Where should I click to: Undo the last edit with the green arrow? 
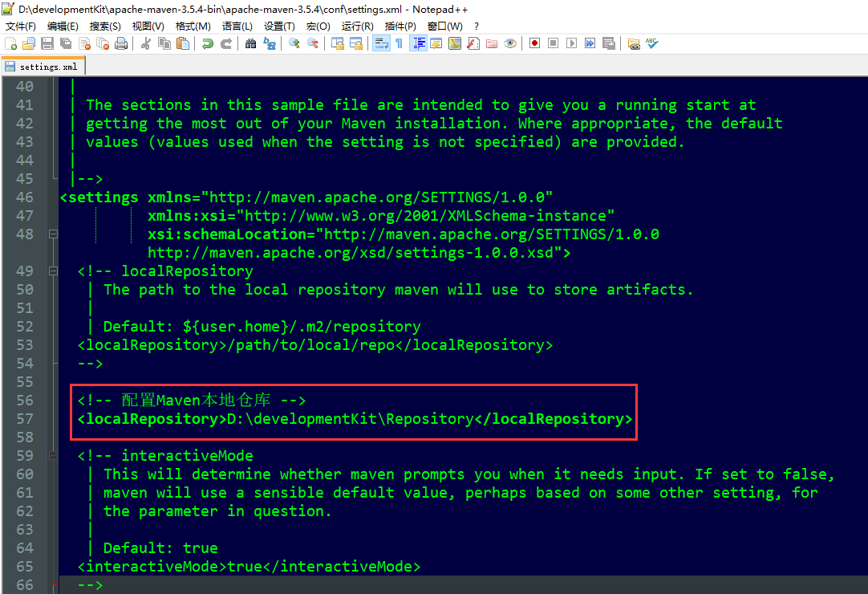(208, 44)
